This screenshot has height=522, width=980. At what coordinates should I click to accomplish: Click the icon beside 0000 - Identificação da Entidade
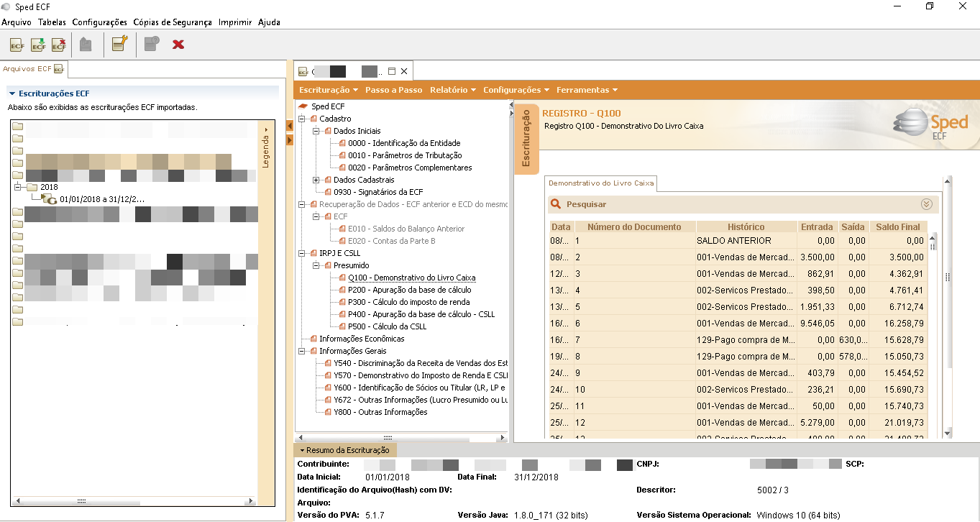[342, 143]
